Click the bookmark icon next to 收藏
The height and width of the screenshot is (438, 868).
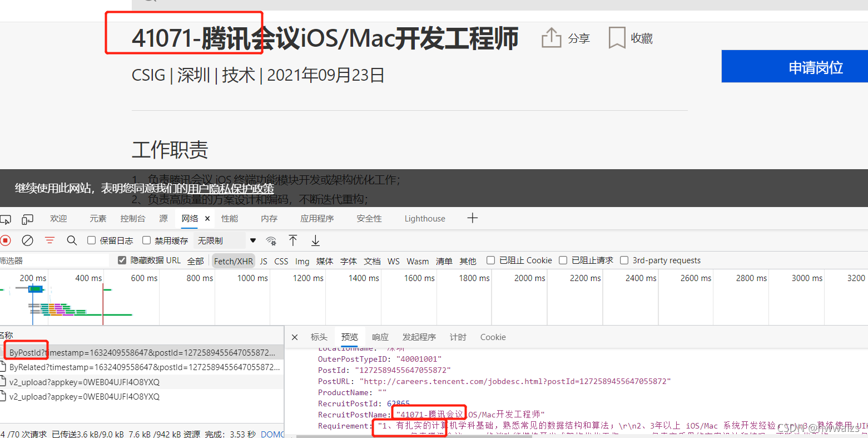617,38
